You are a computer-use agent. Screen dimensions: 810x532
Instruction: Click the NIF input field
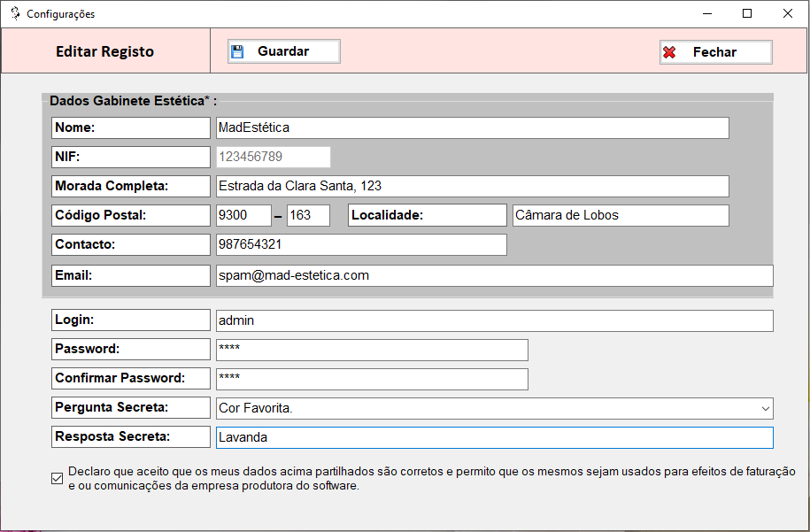coord(273,157)
